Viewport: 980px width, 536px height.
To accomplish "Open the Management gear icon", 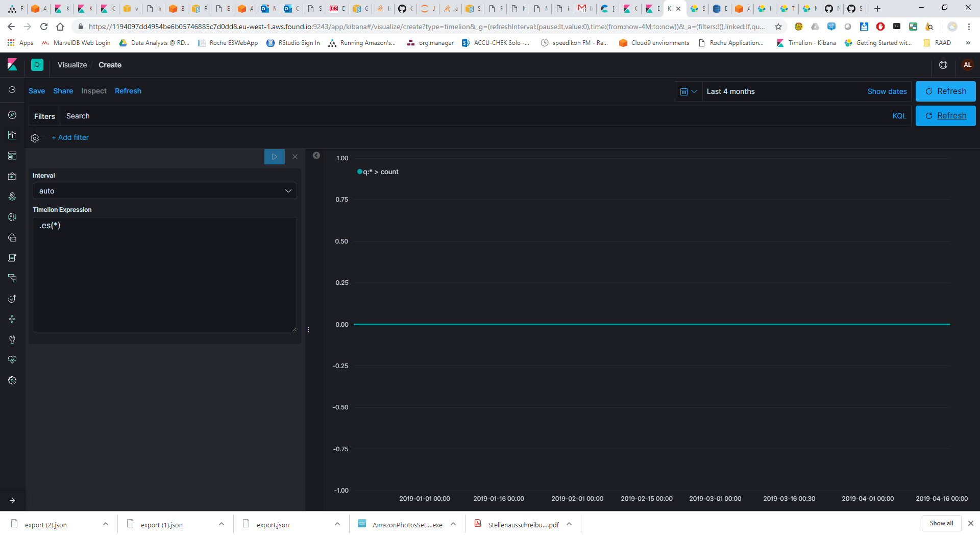I will tap(12, 380).
